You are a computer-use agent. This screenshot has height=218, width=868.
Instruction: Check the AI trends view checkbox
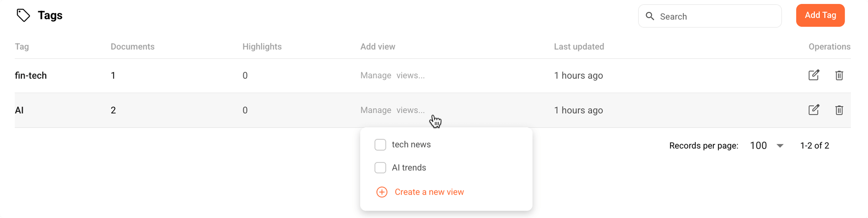coord(380,168)
